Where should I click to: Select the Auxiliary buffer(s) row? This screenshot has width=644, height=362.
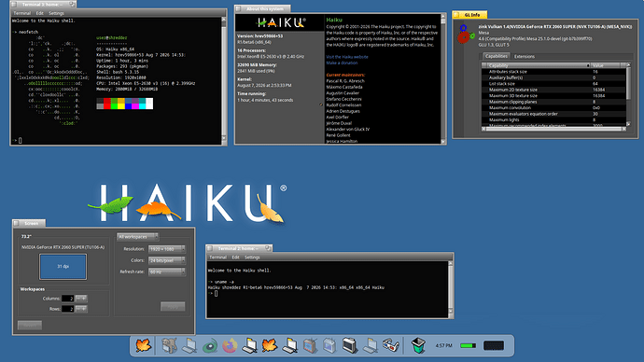tap(554, 77)
